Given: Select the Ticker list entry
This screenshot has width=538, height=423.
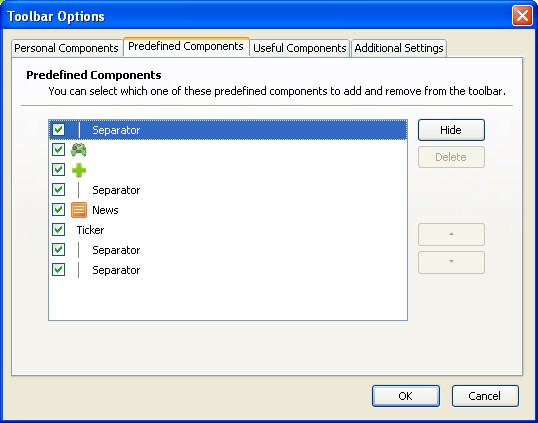Looking at the screenshot, I should (x=228, y=230).
